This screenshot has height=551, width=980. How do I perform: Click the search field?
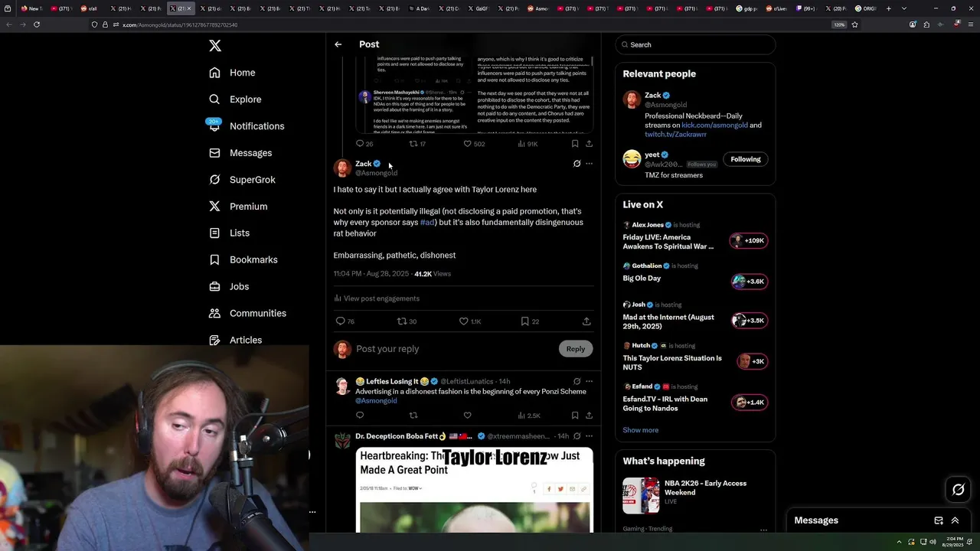[695, 44]
